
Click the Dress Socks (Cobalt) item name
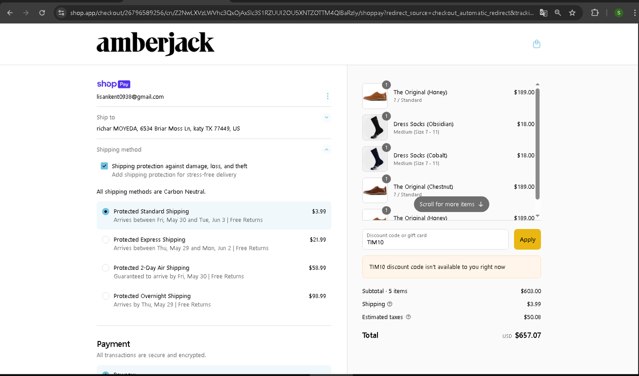point(420,155)
